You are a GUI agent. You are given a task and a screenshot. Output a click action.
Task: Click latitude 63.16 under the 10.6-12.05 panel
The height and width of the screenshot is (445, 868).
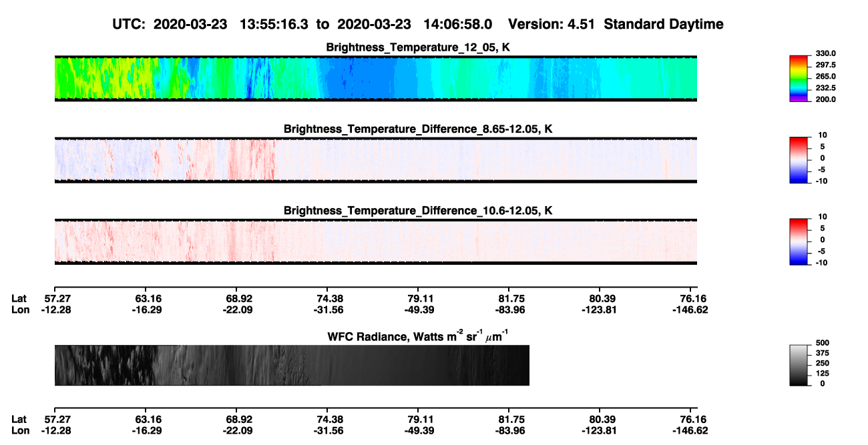(x=148, y=298)
